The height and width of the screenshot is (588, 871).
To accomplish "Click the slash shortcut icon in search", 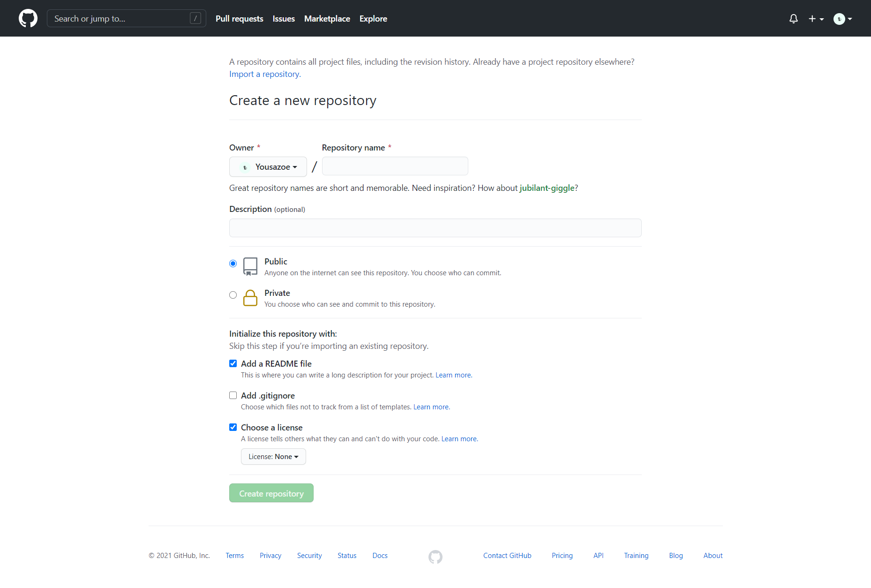I will 195,18.
